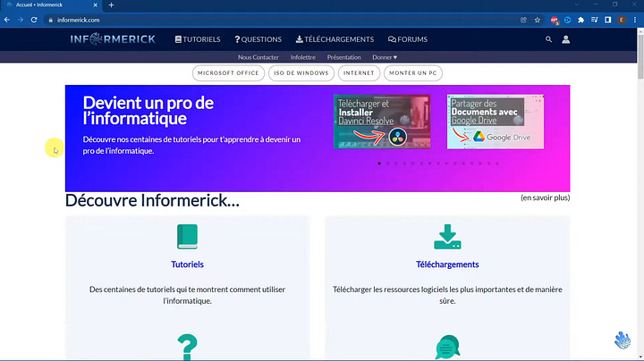This screenshot has height=361, width=644.
Task: Click the blue hand accessibility widget icon
Action: pos(623,340)
